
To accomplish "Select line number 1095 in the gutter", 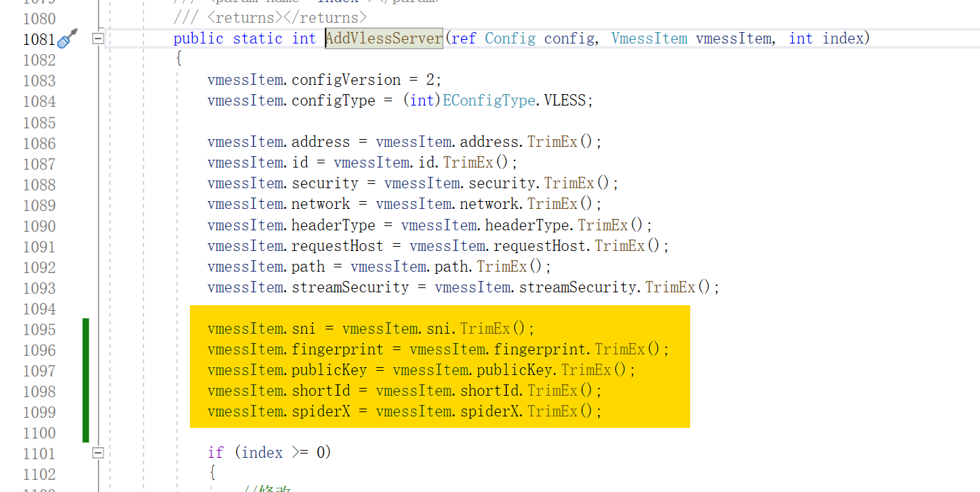I will 39,329.
